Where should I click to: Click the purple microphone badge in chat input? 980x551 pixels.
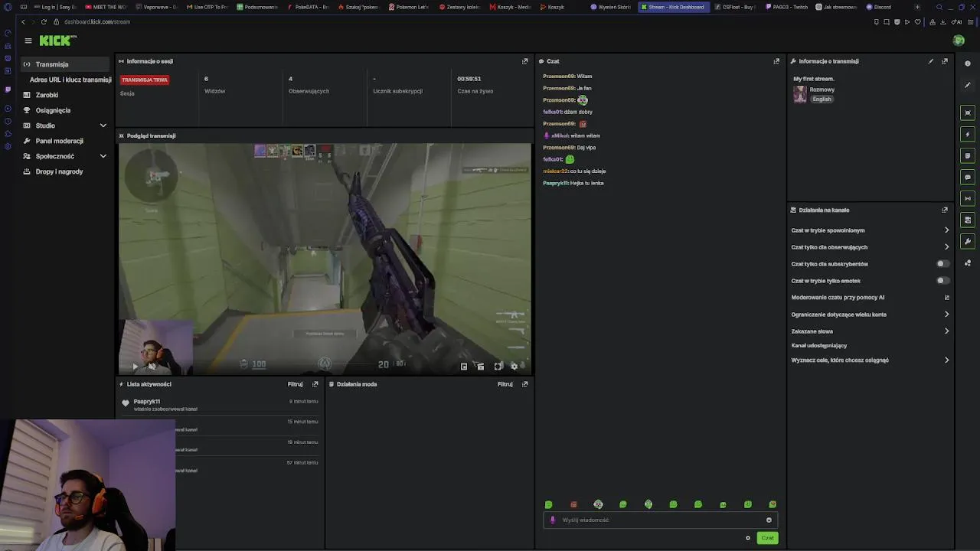pos(553,520)
